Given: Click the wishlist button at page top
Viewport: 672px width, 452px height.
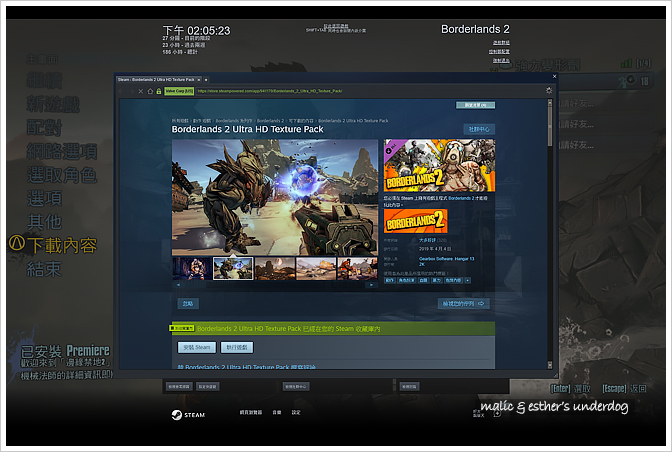Looking at the screenshot, I should pyautogui.click(x=475, y=105).
